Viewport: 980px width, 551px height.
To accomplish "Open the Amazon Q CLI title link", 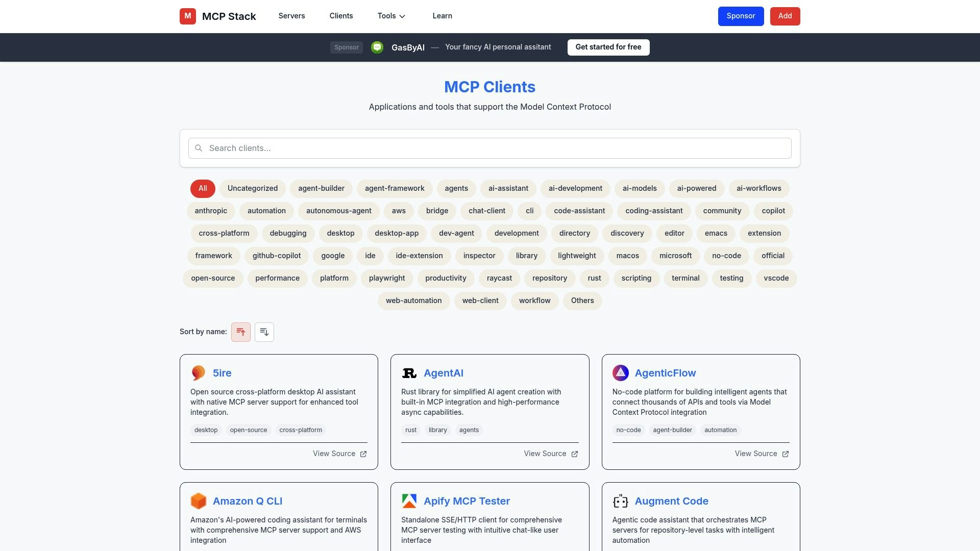I will 248,501.
